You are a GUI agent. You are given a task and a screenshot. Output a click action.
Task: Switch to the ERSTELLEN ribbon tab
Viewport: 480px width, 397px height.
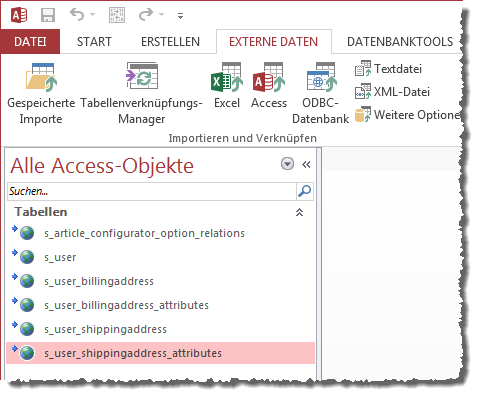point(170,42)
